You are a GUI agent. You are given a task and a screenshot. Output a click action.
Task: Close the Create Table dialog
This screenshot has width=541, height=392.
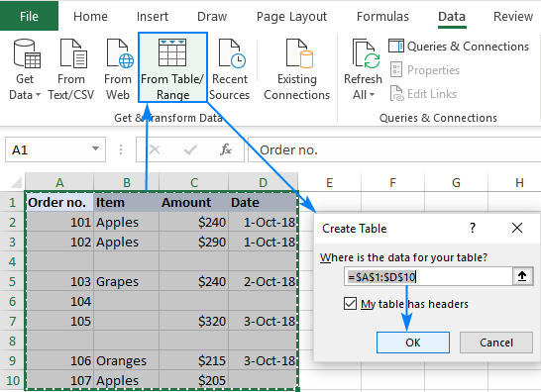(x=517, y=228)
